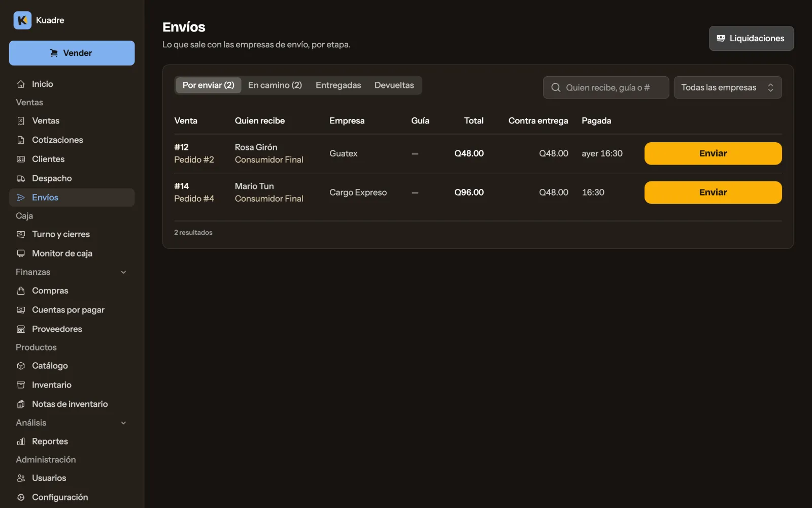The image size is (812, 508).
Task: Click the notes icon beside Notas de inventario
Action: 21,404
